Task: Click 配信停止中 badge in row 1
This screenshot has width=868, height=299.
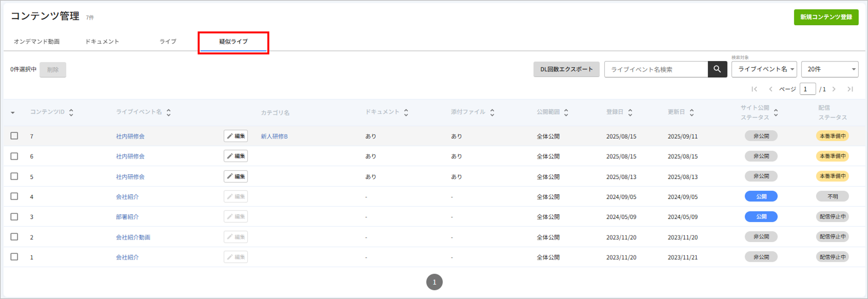Action: (x=832, y=257)
